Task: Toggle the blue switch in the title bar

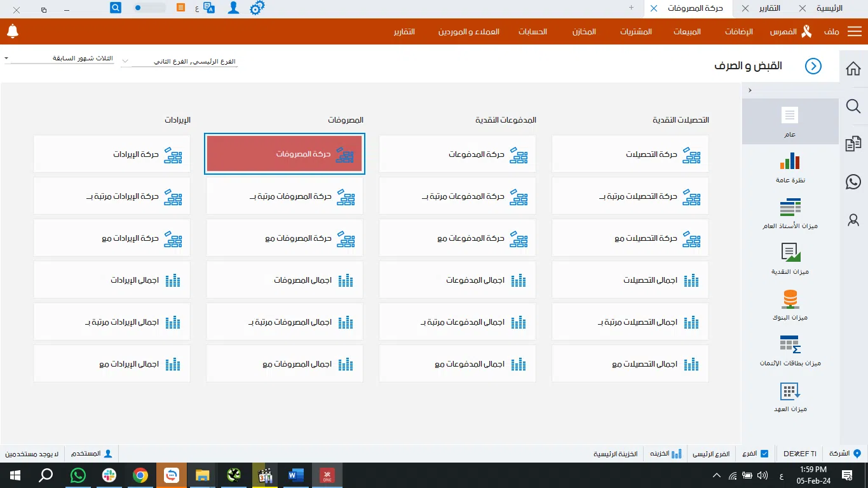Action: point(149,8)
